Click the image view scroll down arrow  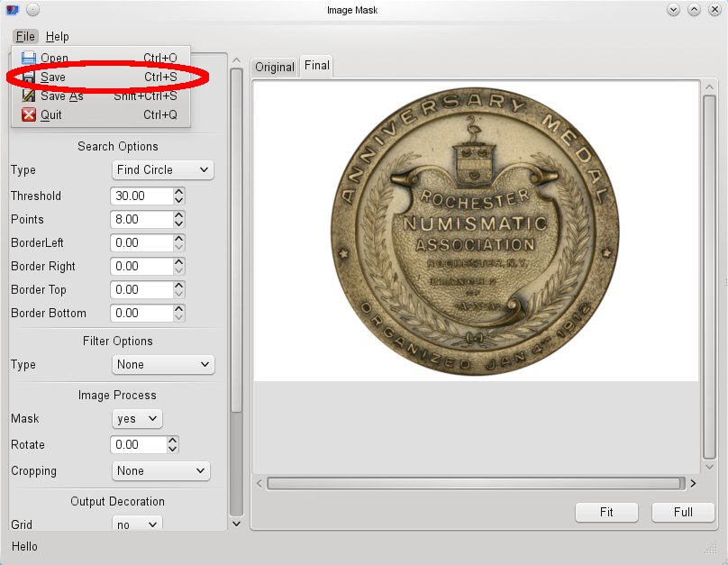(x=709, y=467)
